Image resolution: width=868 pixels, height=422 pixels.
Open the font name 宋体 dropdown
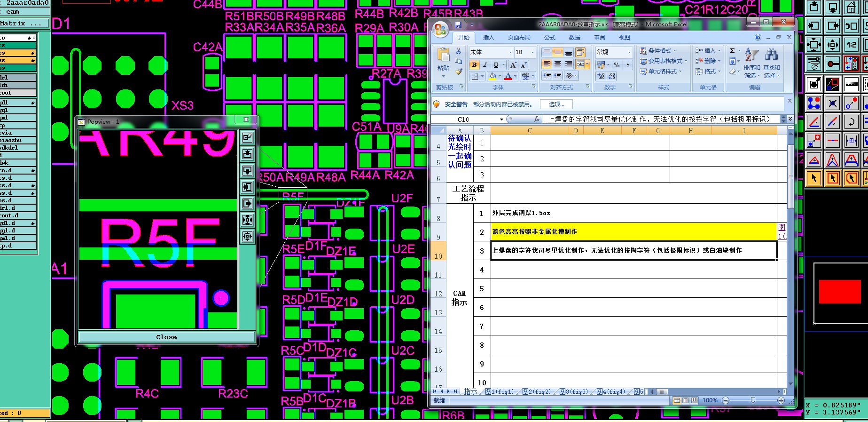(x=510, y=52)
